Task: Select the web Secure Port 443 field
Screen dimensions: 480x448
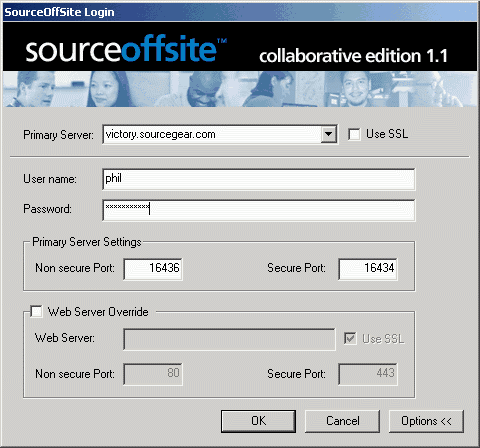Action: click(x=368, y=374)
